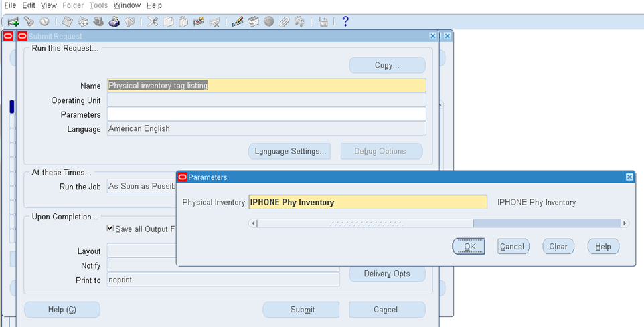
Task: Click the Parameters field in Submit Request
Action: (x=266, y=114)
